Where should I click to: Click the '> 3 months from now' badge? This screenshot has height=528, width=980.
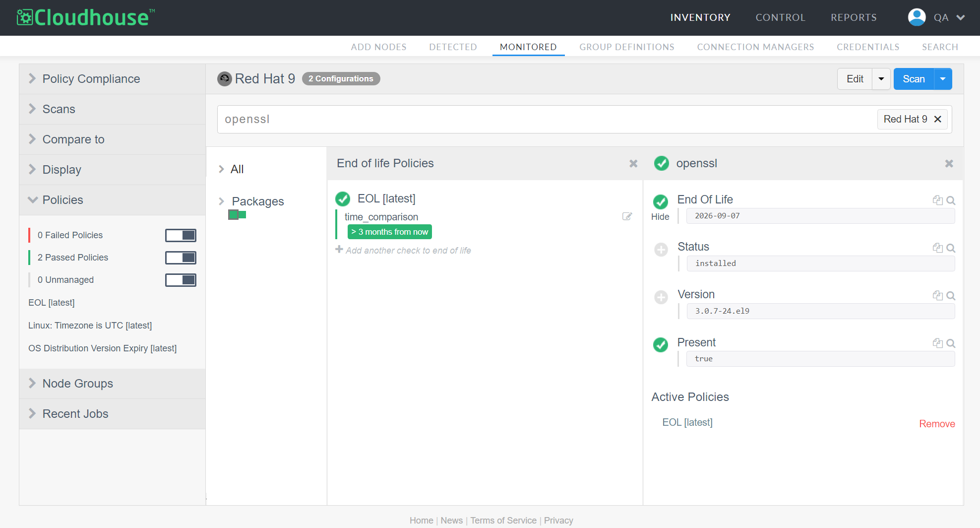(x=390, y=232)
